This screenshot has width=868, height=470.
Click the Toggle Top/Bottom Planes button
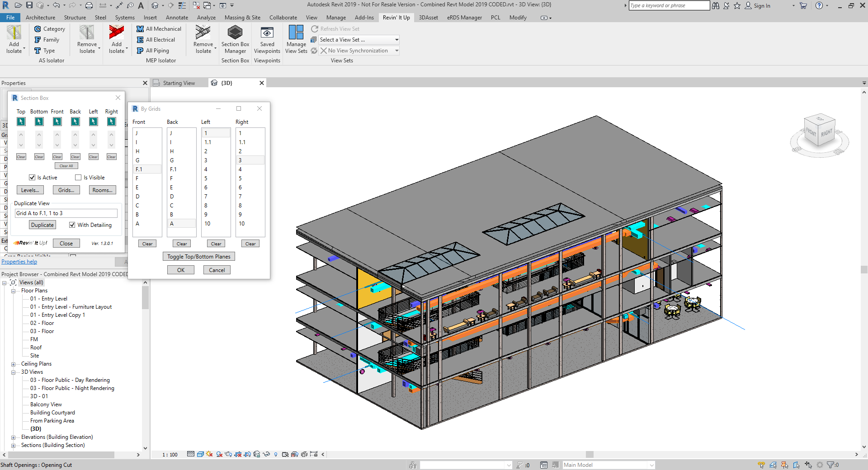click(x=198, y=257)
